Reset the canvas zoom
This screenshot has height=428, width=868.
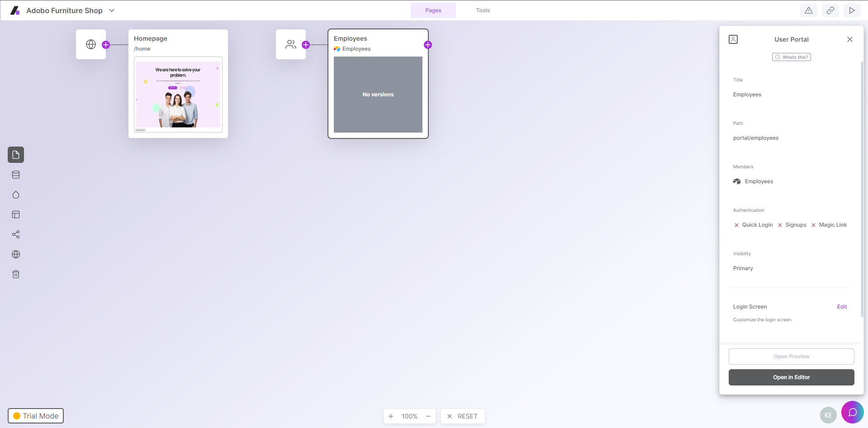point(463,416)
